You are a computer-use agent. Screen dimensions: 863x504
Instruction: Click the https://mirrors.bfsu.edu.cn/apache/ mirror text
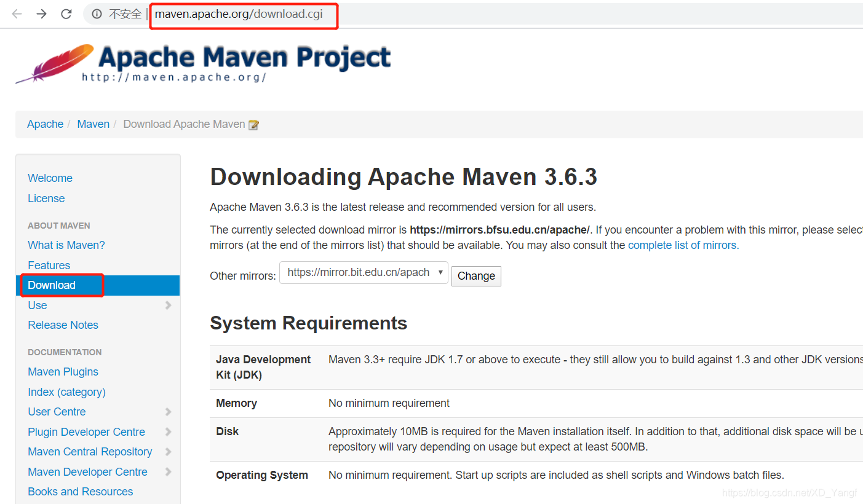pos(499,230)
